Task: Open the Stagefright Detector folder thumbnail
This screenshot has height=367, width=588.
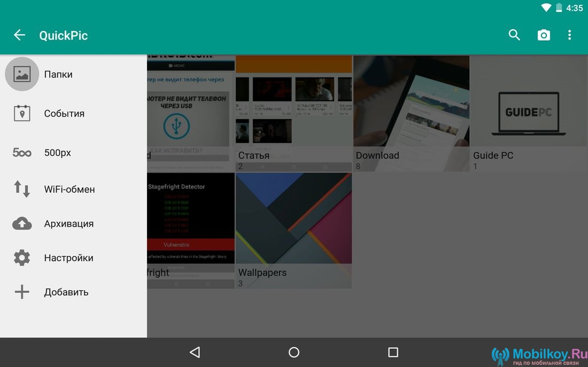Action: click(191, 231)
